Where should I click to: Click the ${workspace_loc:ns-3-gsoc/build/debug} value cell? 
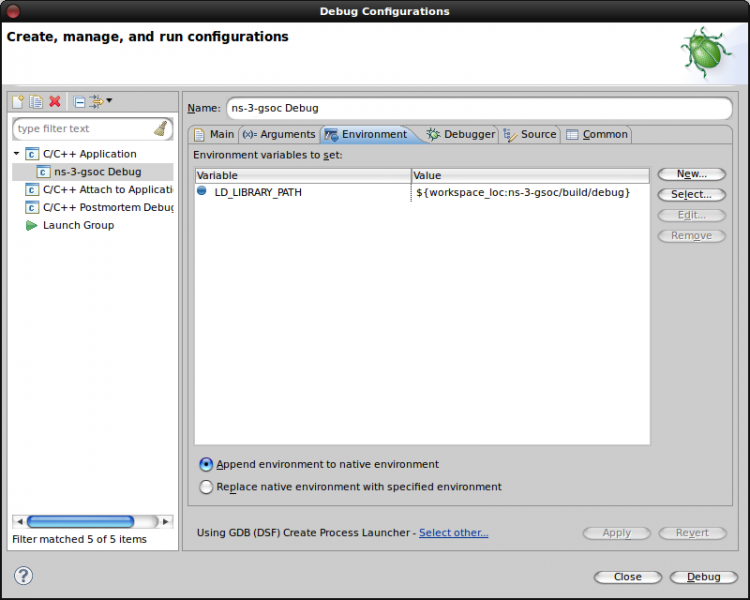[523, 192]
